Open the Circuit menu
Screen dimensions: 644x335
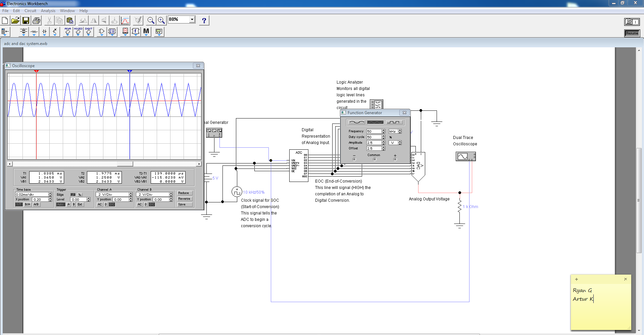pyautogui.click(x=30, y=11)
